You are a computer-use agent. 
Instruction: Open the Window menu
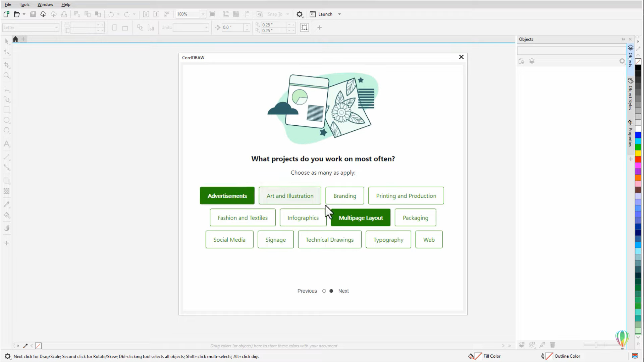click(45, 4)
